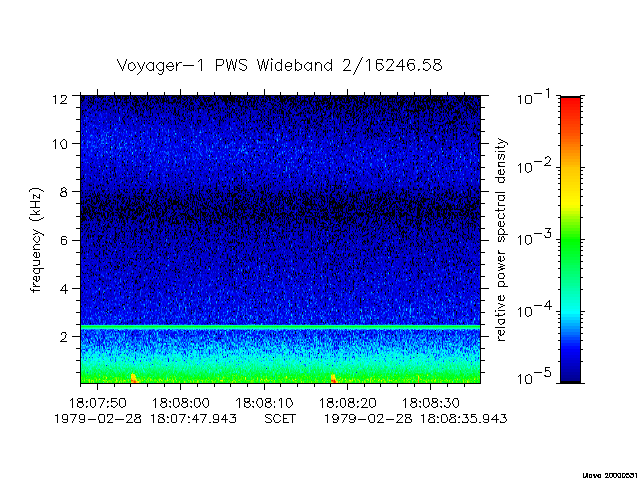The height and width of the screenshot is (480, 640).
Task: Click the red burst near 18:07:54
Action: coord(133,378)
